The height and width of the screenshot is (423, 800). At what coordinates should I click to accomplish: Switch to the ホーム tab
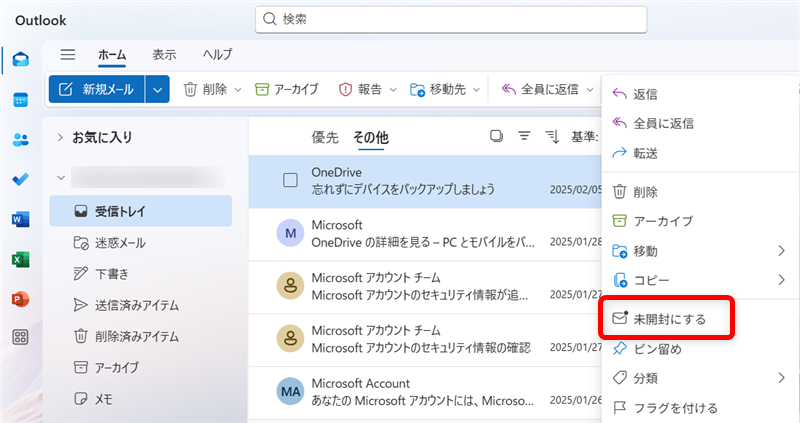(x=112, y=55)
